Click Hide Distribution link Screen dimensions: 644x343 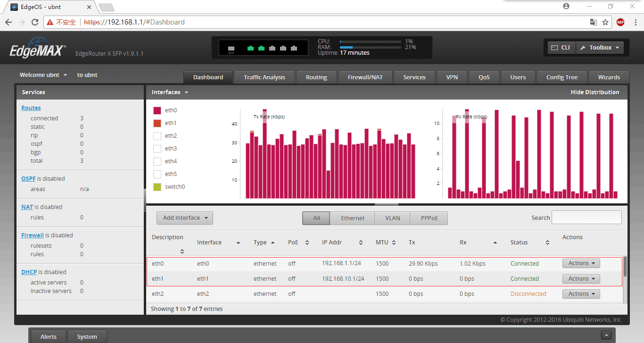click(x=595, y=92)
